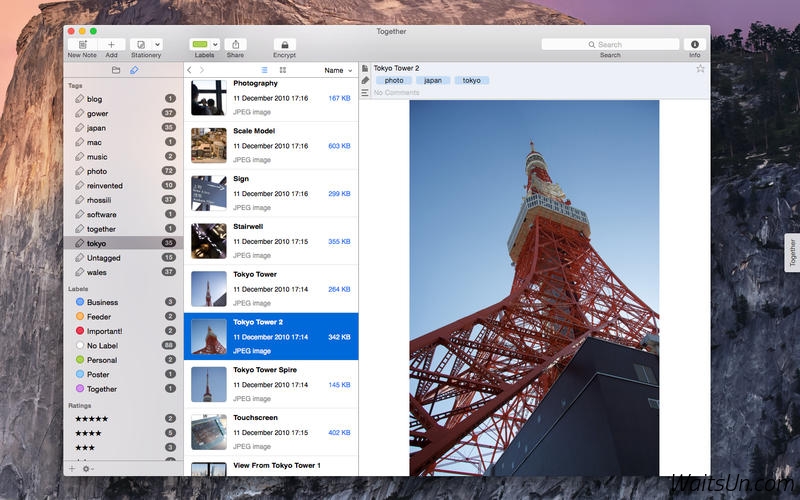
Task: Select the Tokyo Tower Spire item
Action: tap(271, 384)
